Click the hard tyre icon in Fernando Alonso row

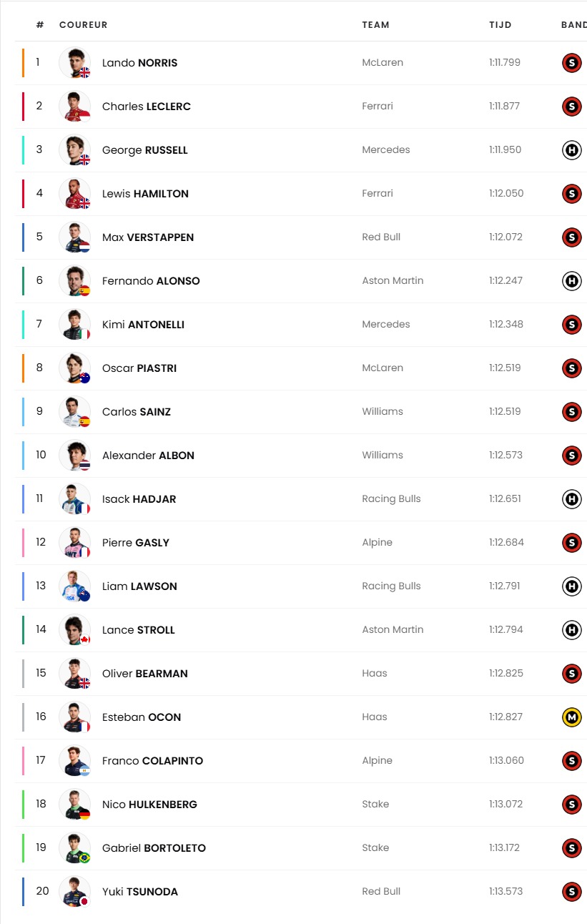click(x=571, y=281)
